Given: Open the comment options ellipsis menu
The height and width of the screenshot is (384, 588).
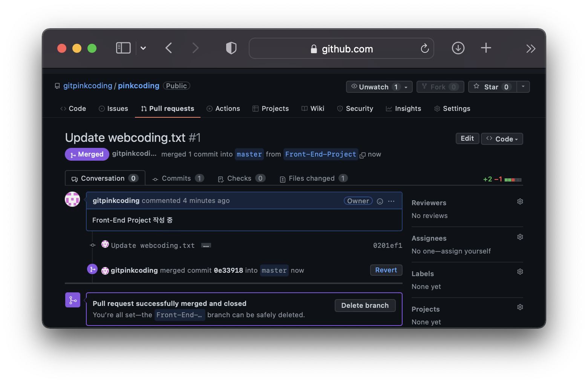Looking at the screenshot, I should pos(391,201).
